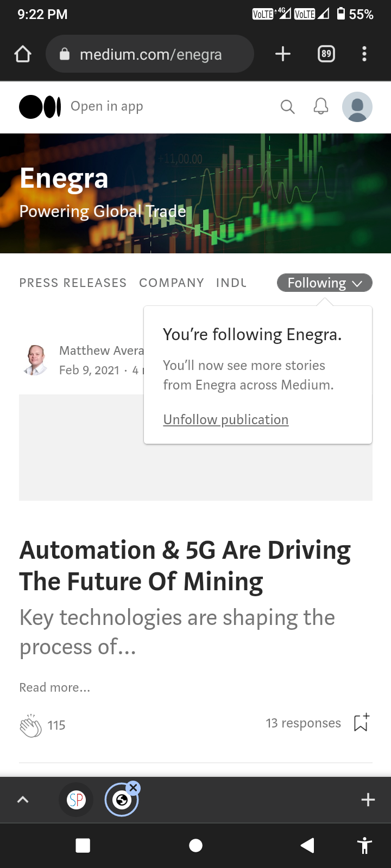The width and height of the screenshot is (391, 868).
Task: Expand the bottom bar up chevron
Action: pos(23,799)
